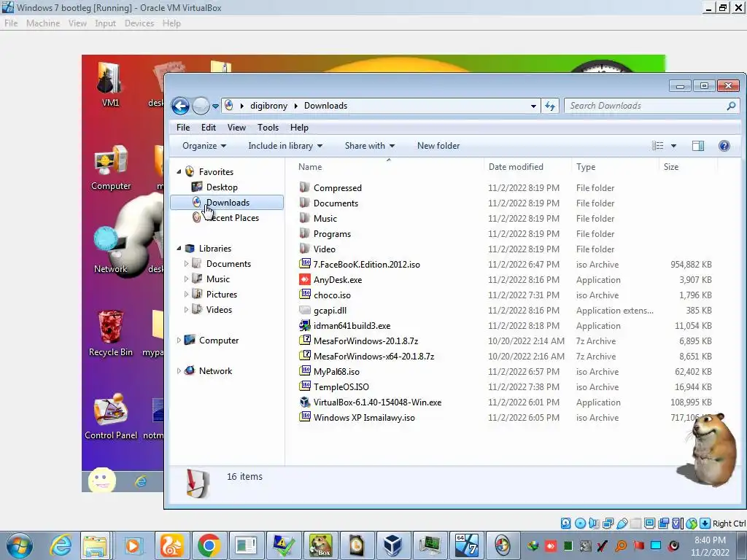747x560 pixels.
Task: Select 7.FaceBooK.Edition.2012.iso file
Action: click(x=367, y=265)
